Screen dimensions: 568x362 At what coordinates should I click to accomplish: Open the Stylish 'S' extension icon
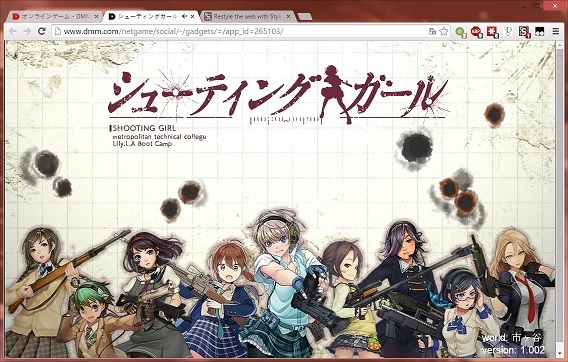524,32
